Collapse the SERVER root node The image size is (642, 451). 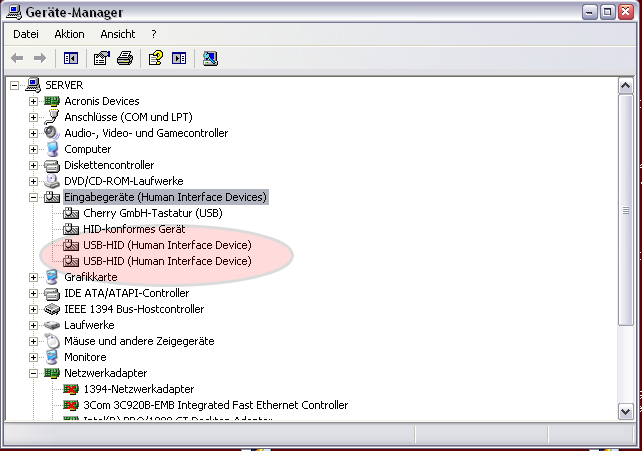click(14, 85)
